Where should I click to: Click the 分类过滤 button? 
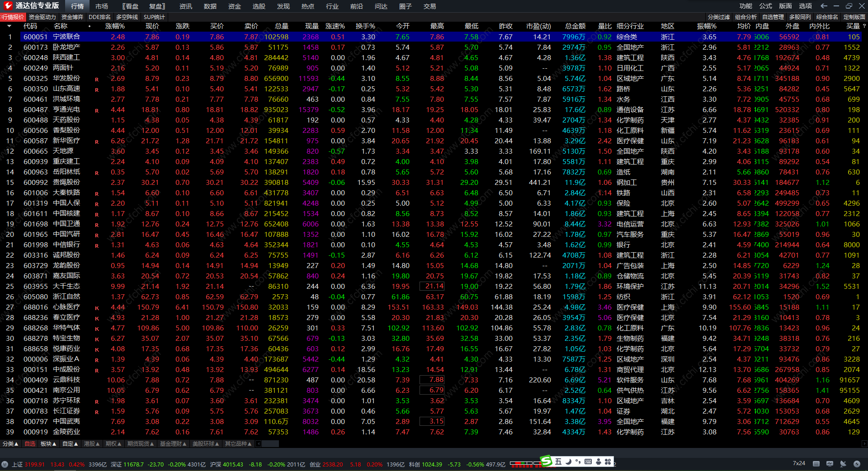719,17
